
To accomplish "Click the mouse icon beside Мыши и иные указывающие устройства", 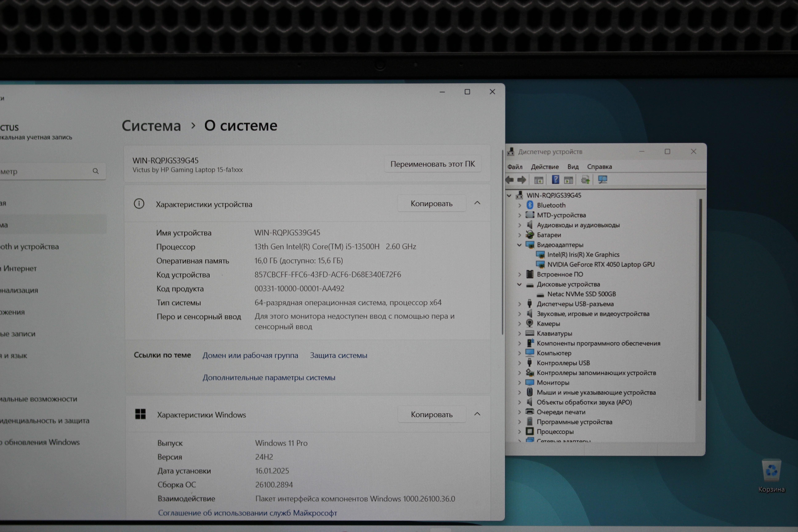I will pos(530,392).
